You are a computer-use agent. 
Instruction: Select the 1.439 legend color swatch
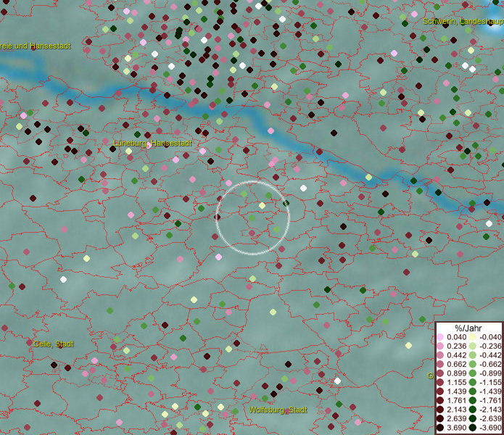click(x=440, y=391)
